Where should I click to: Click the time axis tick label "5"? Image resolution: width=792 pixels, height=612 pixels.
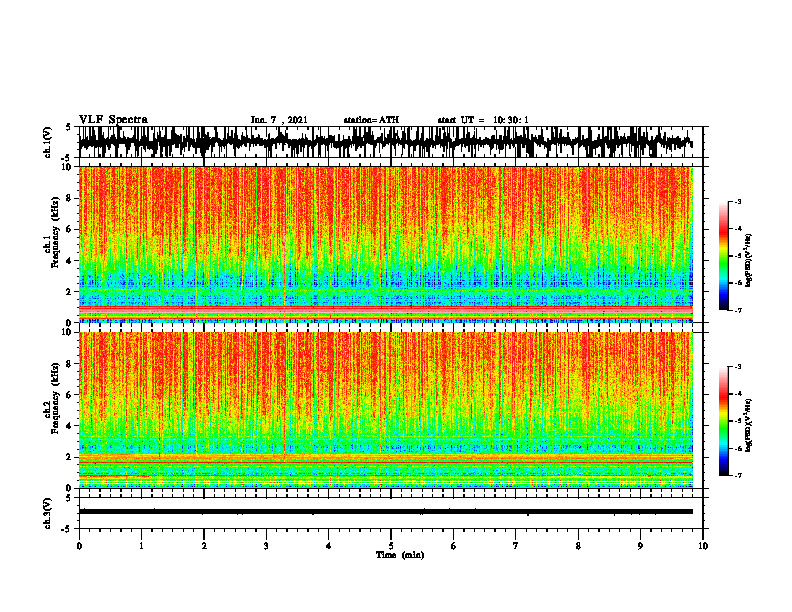tap(391, 546)
